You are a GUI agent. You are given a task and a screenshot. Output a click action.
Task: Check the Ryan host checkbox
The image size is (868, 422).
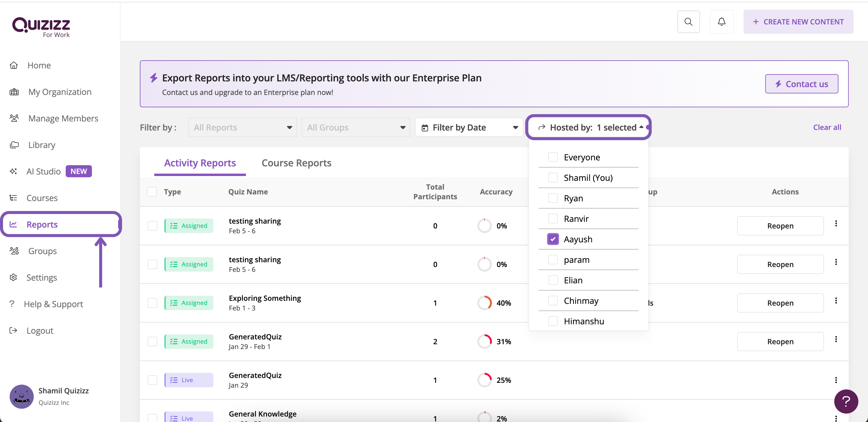pos(553,198)
